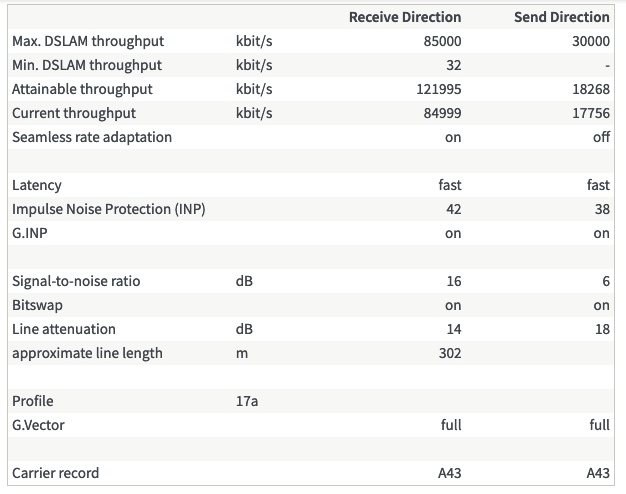
Task: Click the approximate line length value 302
Action: tap(450, 353)
